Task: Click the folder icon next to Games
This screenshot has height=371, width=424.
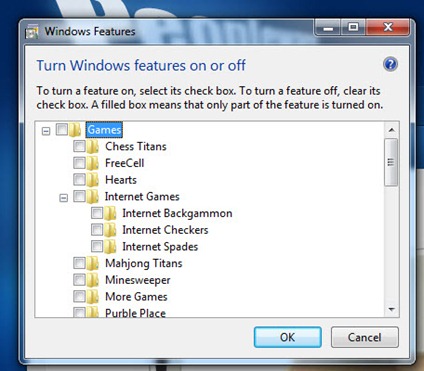Action: click(75, 130)
